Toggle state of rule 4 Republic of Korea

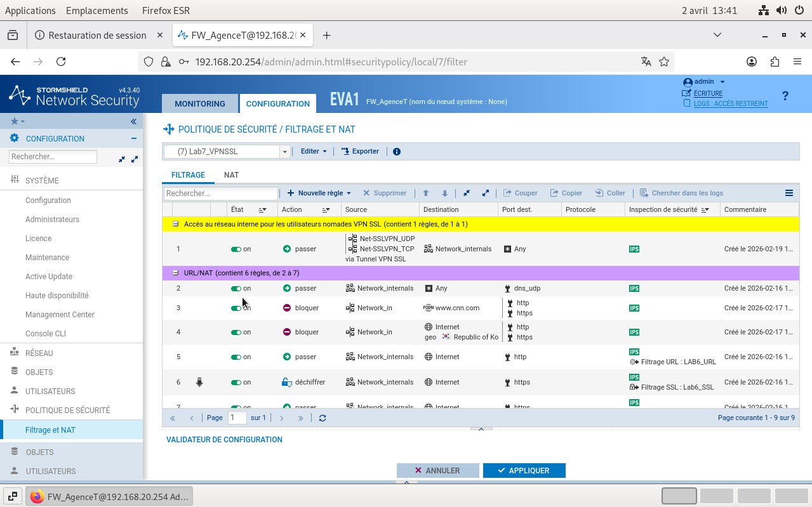(x=236, y=332)
